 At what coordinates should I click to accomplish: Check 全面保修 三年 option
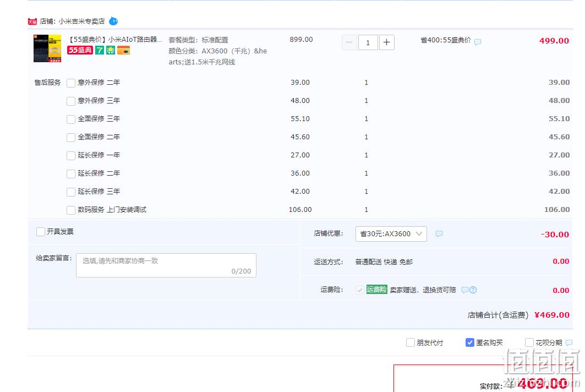(71, 119)
